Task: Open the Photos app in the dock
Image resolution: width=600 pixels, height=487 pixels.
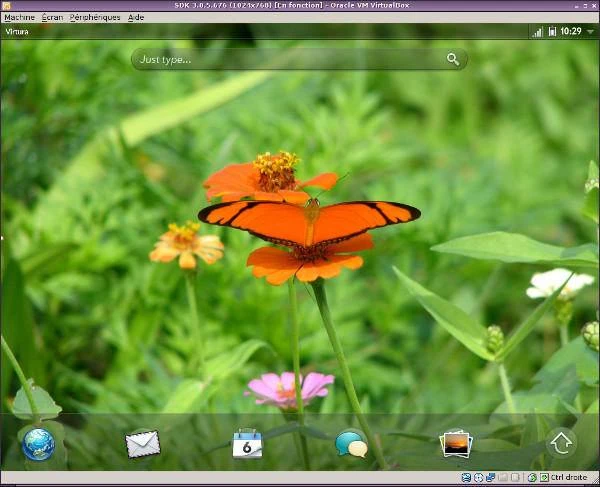Action: coord(456,444)
